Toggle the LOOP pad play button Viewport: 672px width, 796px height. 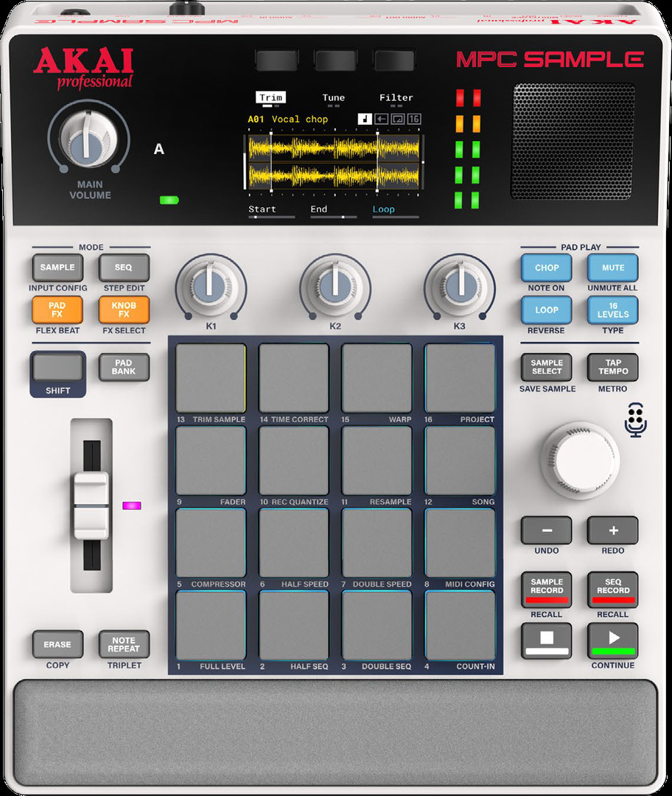pos(546,310)
